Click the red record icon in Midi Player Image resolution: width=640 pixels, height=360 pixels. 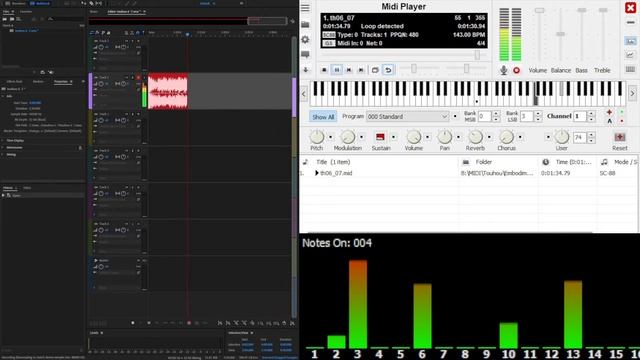[516, 70]
